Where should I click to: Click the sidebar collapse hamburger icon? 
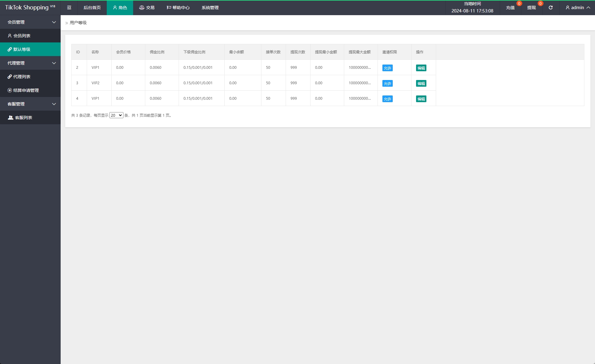point(69,8)
